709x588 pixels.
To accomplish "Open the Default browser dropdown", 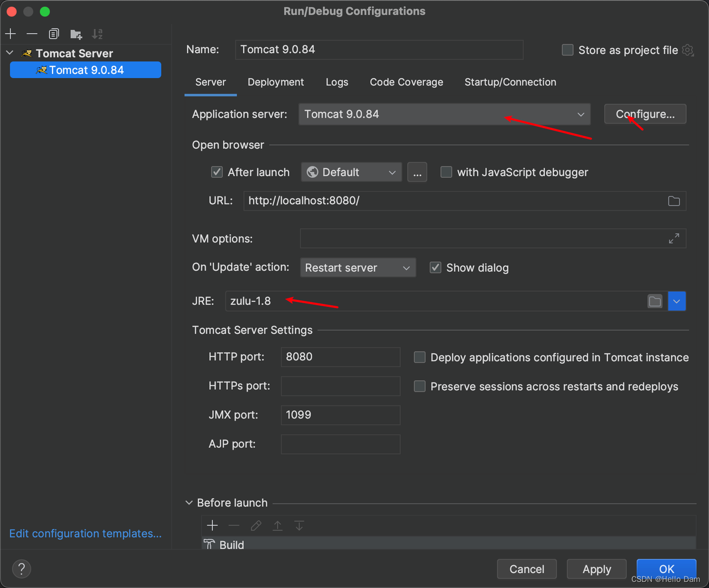I will [352, 172].
